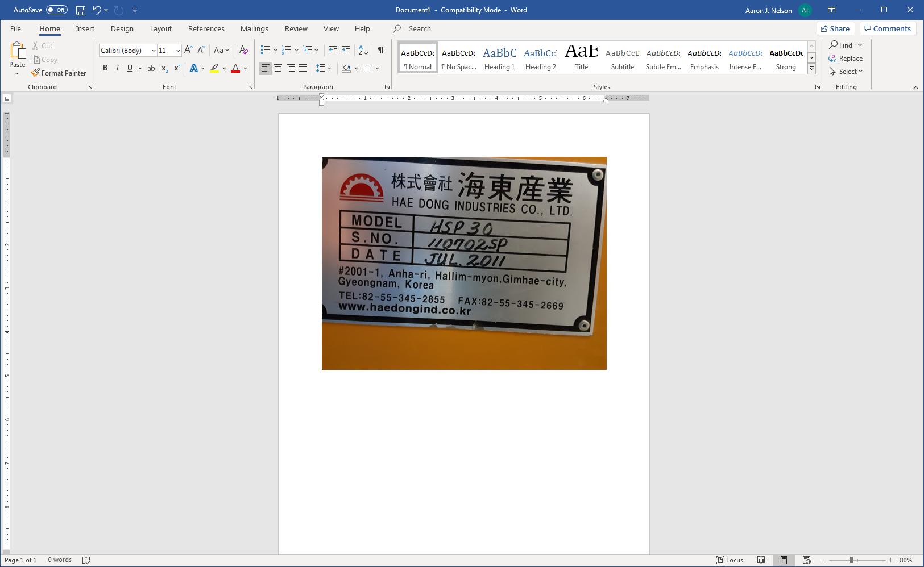924x567 pixels.
Task: Click the Borders icon
Action: click(x=367, y=68)
